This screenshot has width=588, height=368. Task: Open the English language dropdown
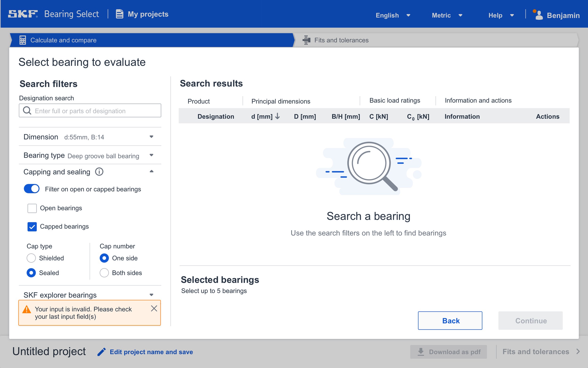[x=393, y=15]
